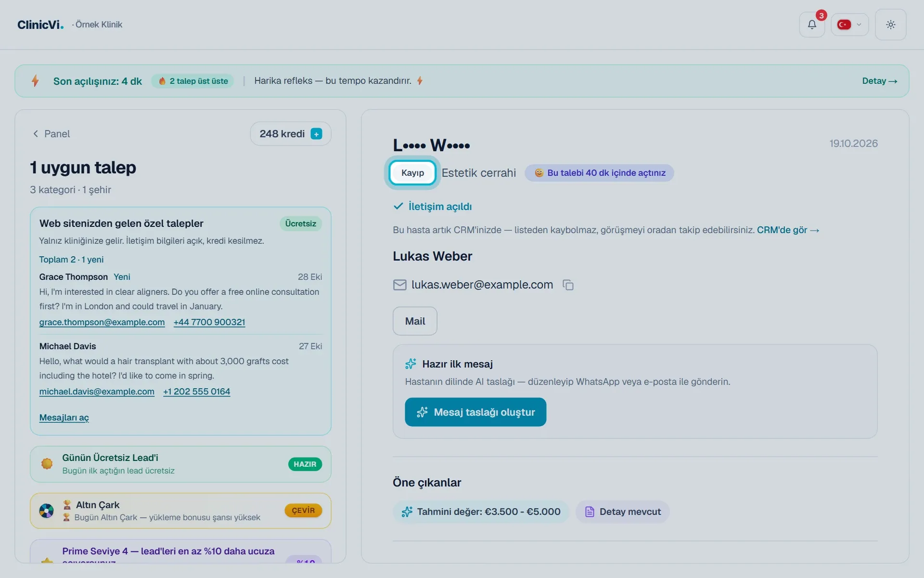Call +44 7700 900321 phone link

[209, 322]
